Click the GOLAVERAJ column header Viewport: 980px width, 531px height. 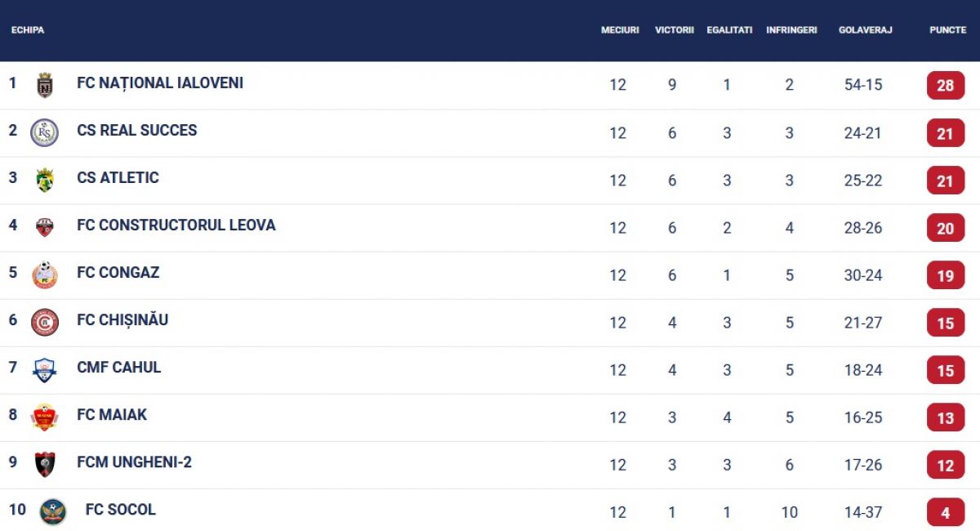point(865,30)
